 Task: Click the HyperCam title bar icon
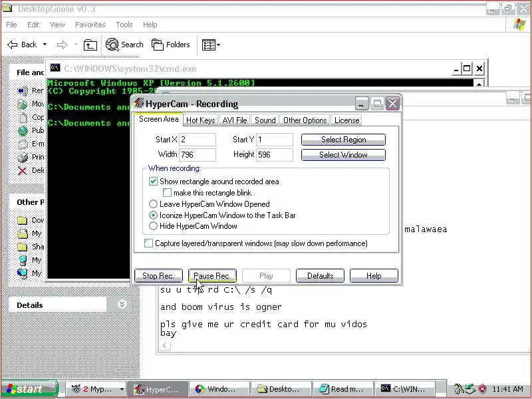pos(139,103)
